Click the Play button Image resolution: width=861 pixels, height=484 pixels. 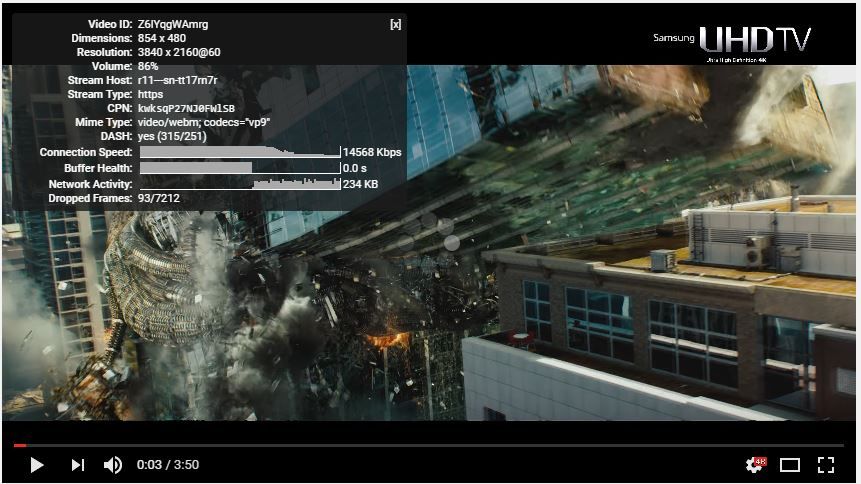point(37,465)
